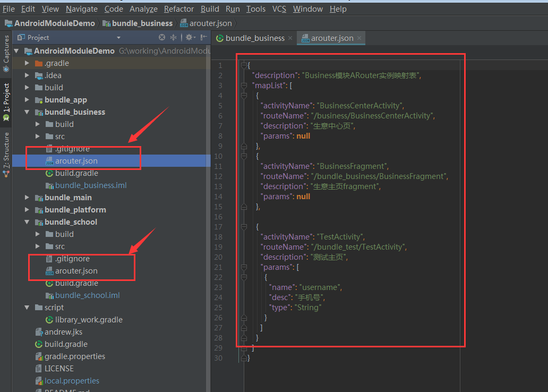Screen dimensions: 548x392
Task: Expand src folder under bundle_business
Action: pos(38,137)
